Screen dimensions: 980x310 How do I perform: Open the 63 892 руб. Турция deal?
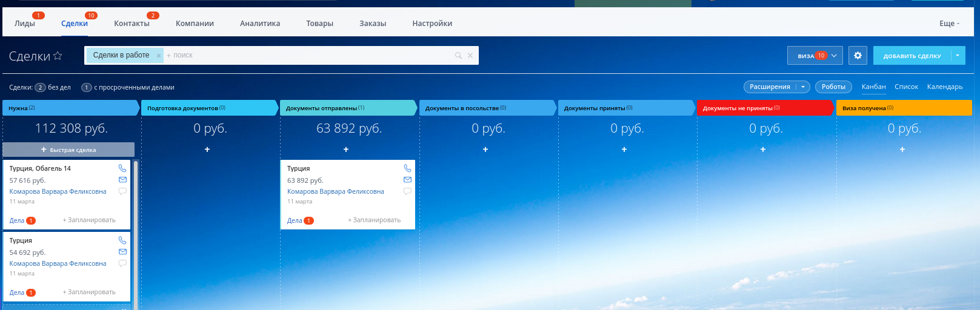click(298, 168)
